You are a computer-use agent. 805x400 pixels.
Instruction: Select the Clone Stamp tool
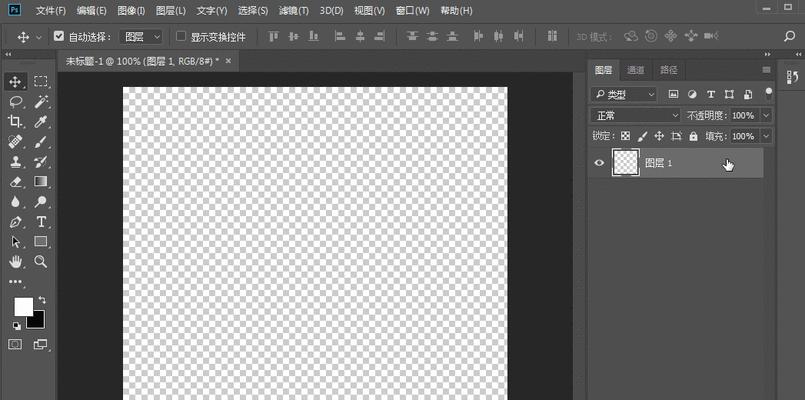click(x=15, y=162)
